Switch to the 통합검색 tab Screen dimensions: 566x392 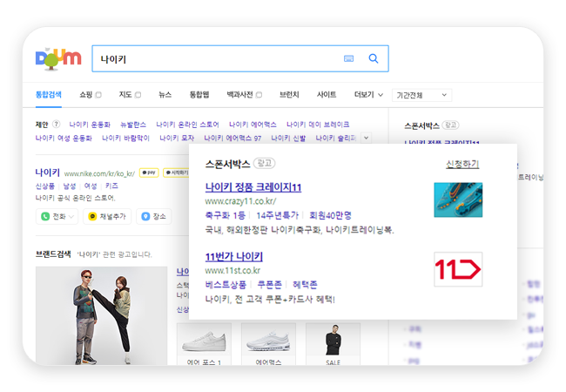coord(49,95)
